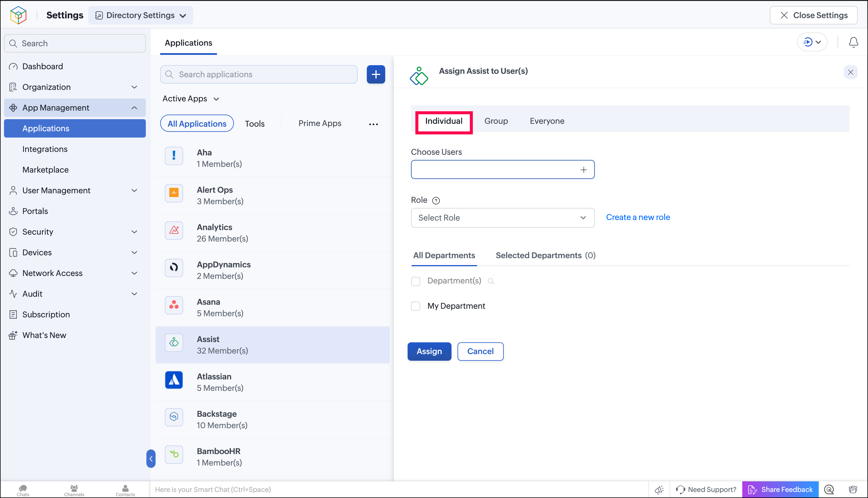The image size is (868, 498).
Task: Open the Active Apps filter dropdown
Action: coord(191,99)
